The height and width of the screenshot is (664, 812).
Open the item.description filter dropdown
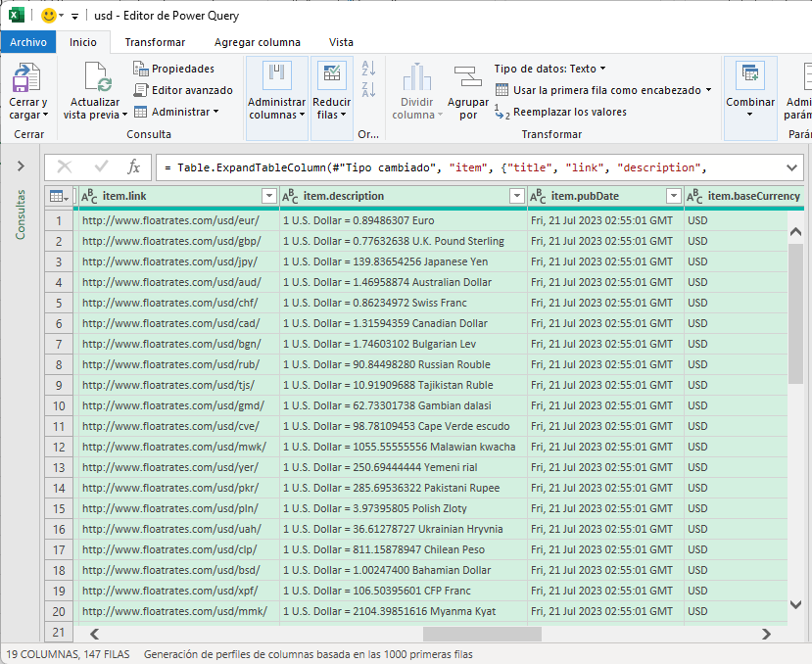tap(517, 196)
